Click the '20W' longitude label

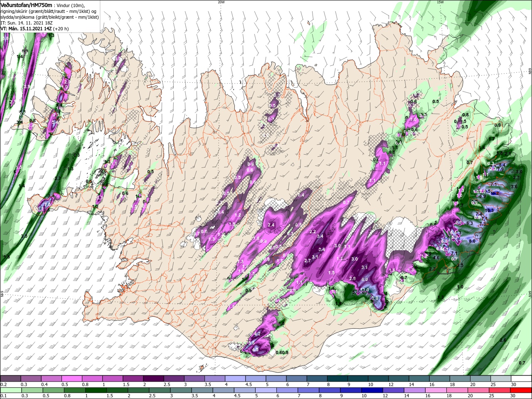point(221,2)
